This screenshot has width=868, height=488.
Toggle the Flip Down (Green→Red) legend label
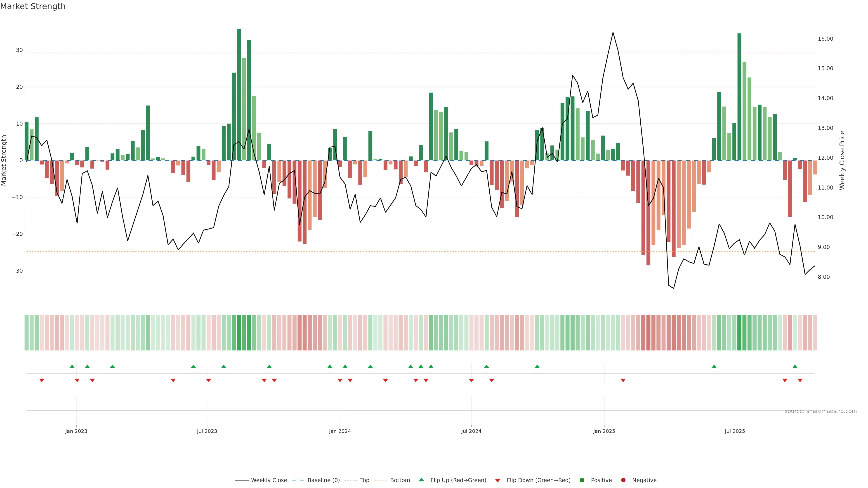click(x=538, y=480)
